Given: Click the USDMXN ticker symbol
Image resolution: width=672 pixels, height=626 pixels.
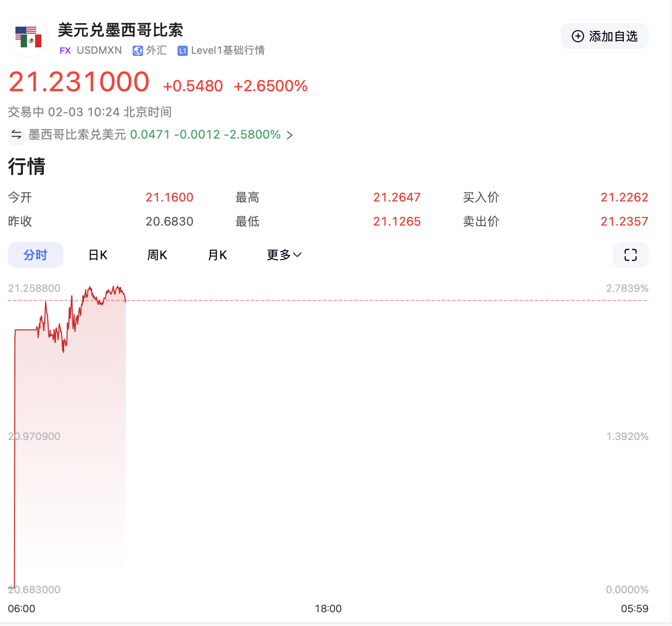Looking at the screenshot, I should (99, 51).
